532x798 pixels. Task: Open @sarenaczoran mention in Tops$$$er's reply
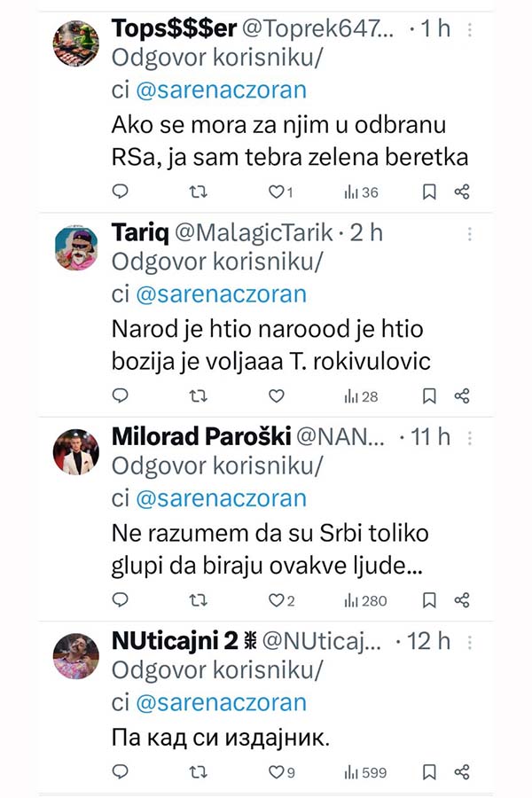pyautogui.click(x=220, y=90)
